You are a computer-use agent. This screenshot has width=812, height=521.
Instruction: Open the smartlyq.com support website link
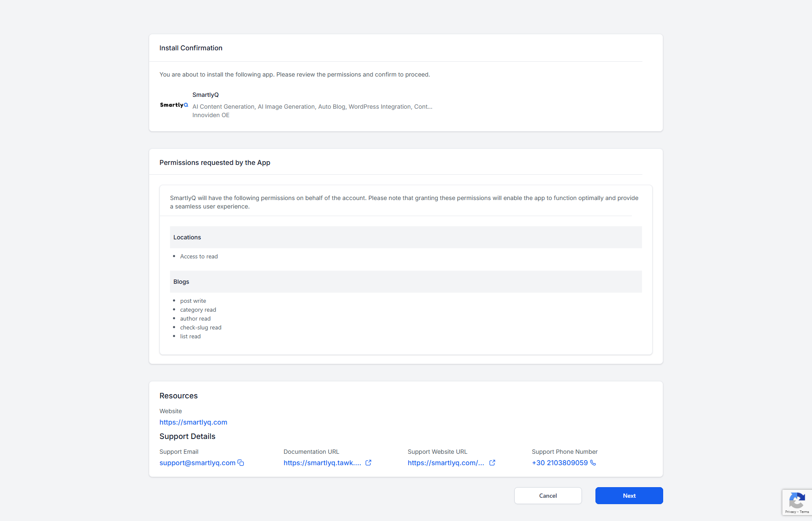[x=446, y=463]
